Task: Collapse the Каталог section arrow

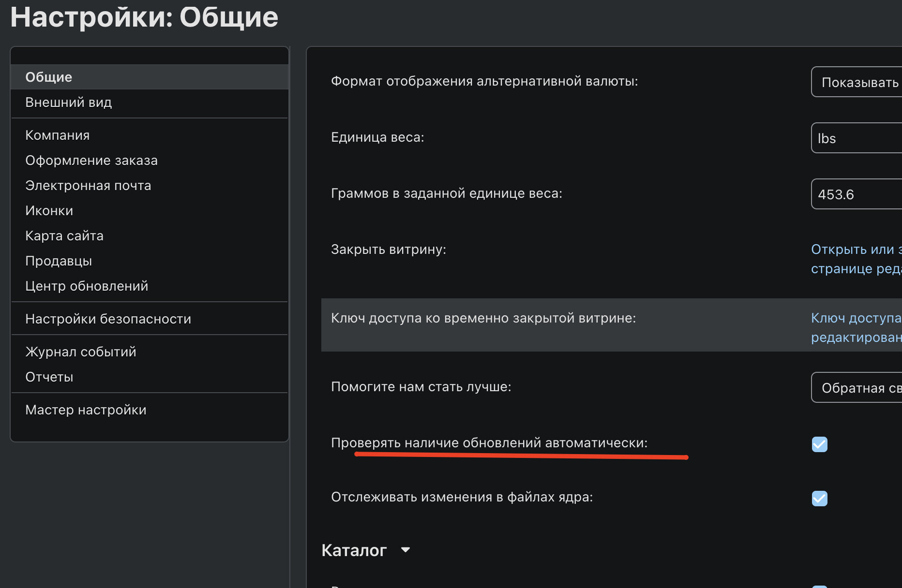Action: tap(406, 550)
